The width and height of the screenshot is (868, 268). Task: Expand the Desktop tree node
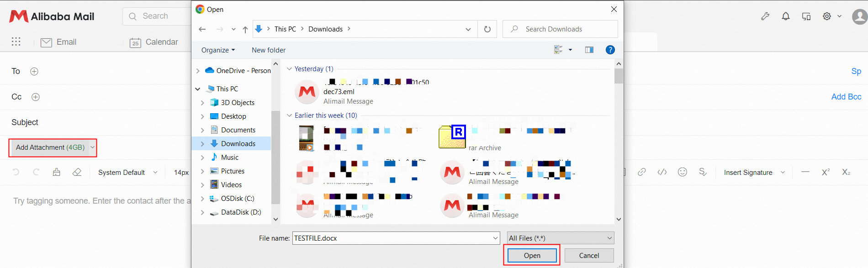pyautogui.click(x=202, y=116)
